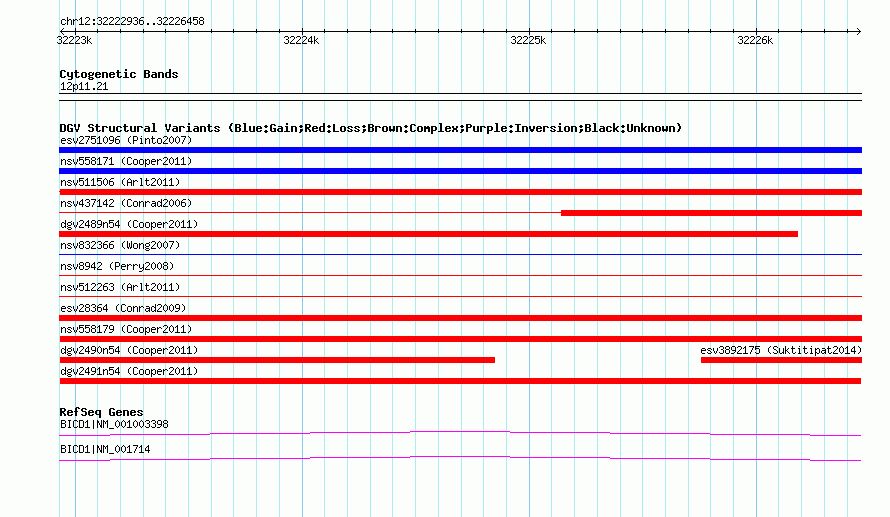
Task: Select the red bar under esv3892175
Action: 782,360
